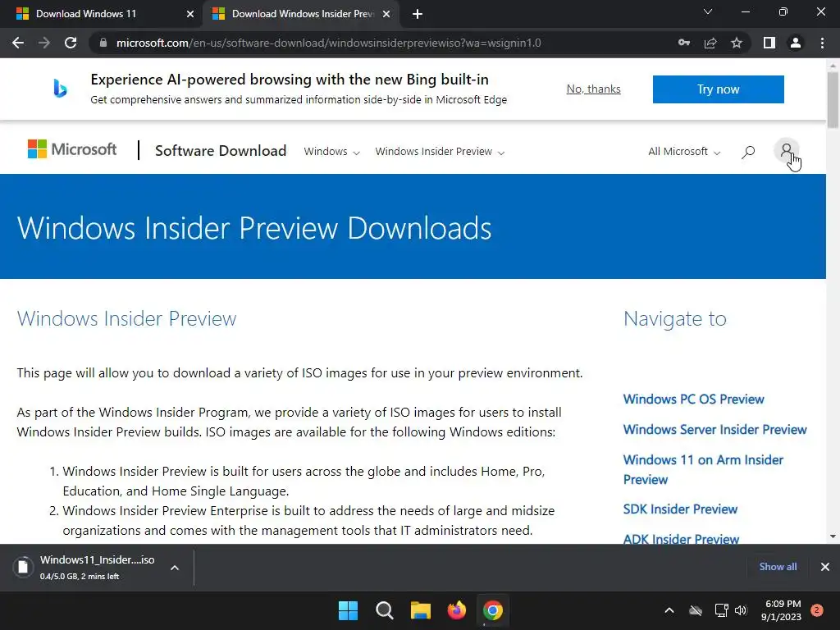Expand the download item options chevron
840x630 pixels.
coord(175,568)
